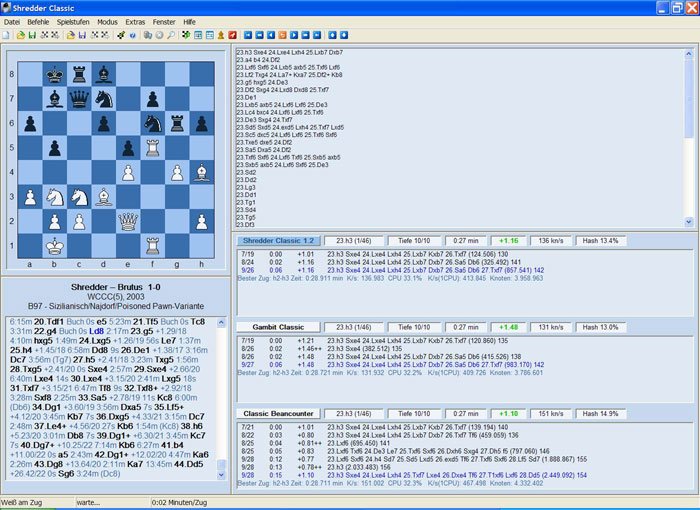Open the Hilfe menu
The width and height of the screenshot is (700, 510).
pos(189,22)
